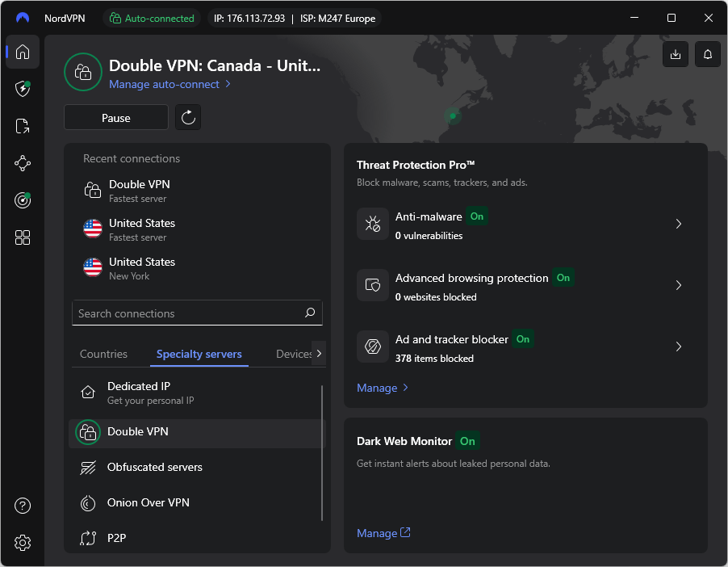Disable Advanced browsing protection
Viewport: 728px width, 567px height.
click(563, 278)
